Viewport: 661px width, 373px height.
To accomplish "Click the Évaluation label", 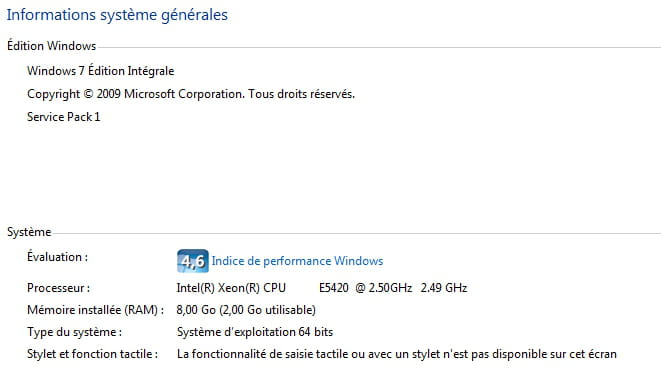I will (x=57, y=257).
